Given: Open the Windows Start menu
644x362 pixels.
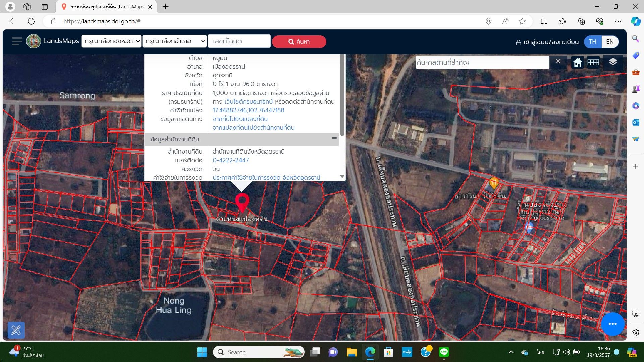Looking at the screenshot, I should [x=202, y=352].
